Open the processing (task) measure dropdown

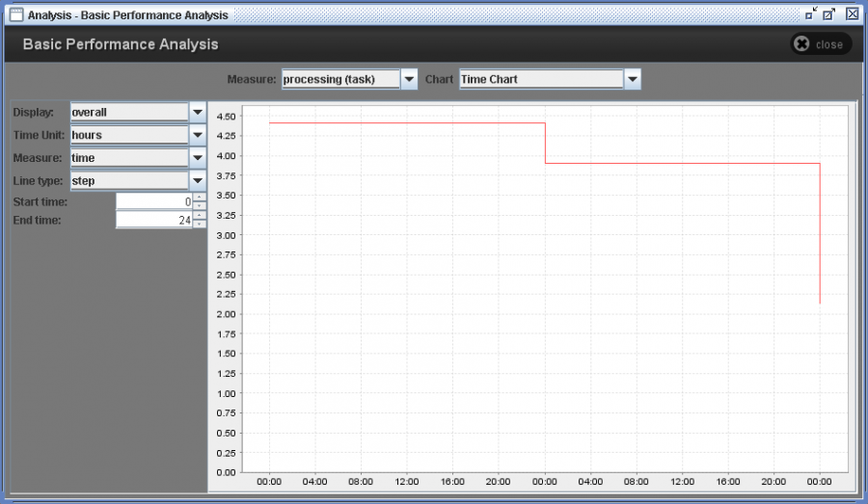click(409, 79)
